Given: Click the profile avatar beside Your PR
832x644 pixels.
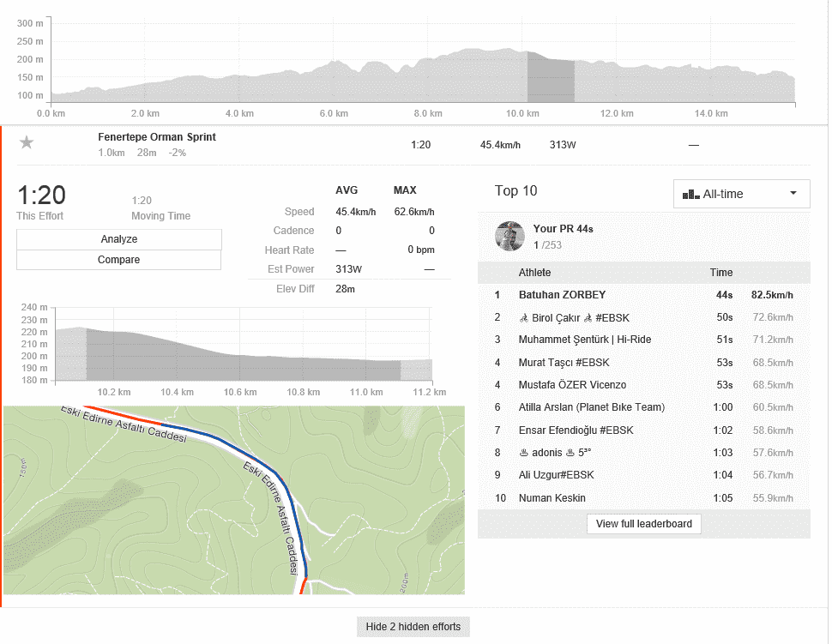Looking at the screenshot, I should click(x=509, y=237).
